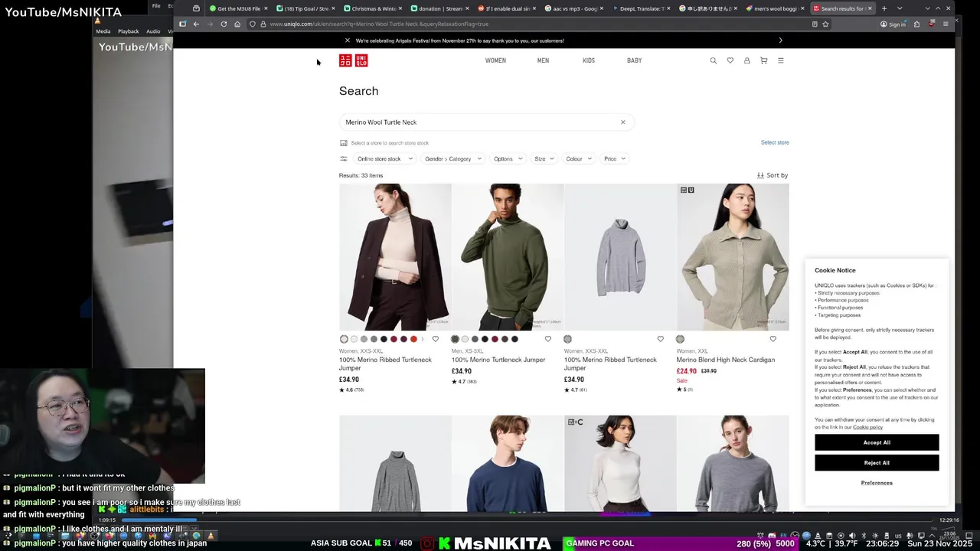Open the shopping cart icon
Image resolution: width=980 pixels, height=551 pixels.
(x=763, y=60)
